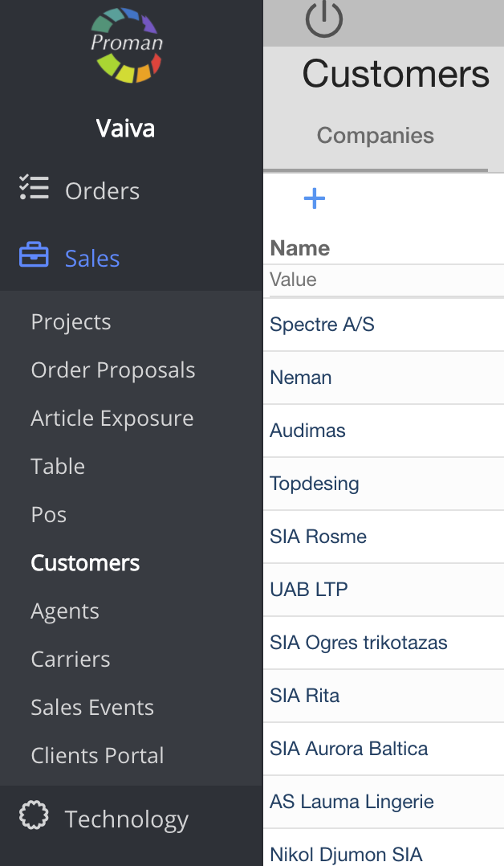Screen dimensions: 504x866
Task: Click the Name column header
Action: 300,248
